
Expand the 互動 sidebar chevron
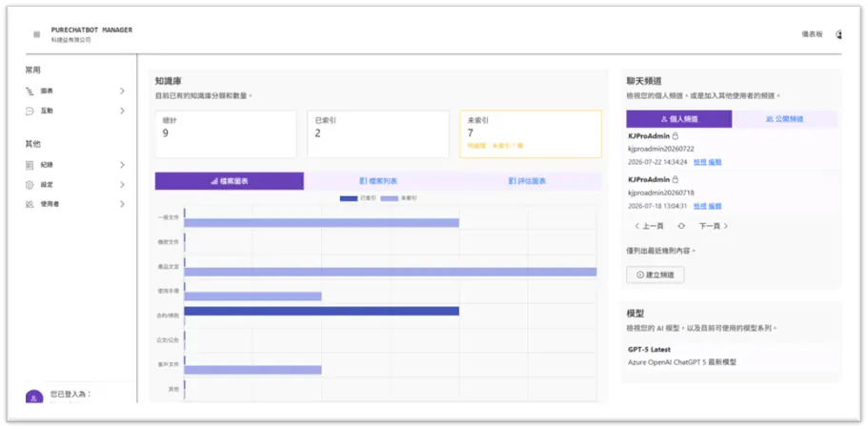[122, 112]
